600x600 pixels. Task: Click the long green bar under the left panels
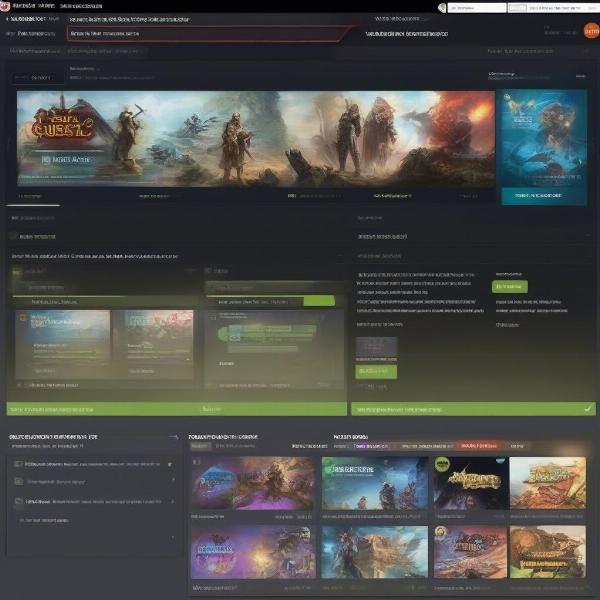(177, 409)
